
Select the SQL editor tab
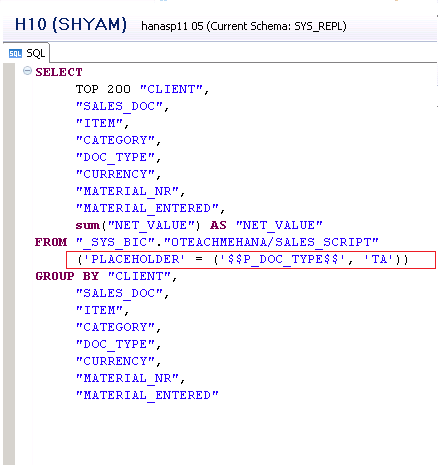click(27, 53)
